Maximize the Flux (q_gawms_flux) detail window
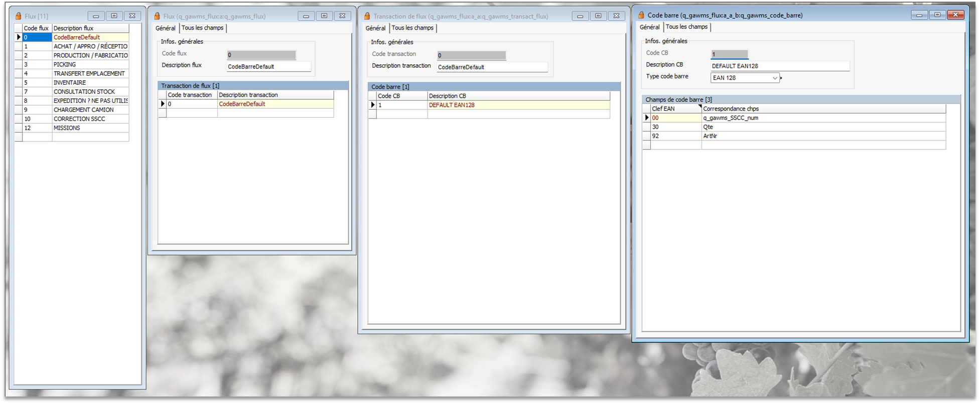Image resolution: width=980 pixels, height=404 pixels. tap(324, 16)
